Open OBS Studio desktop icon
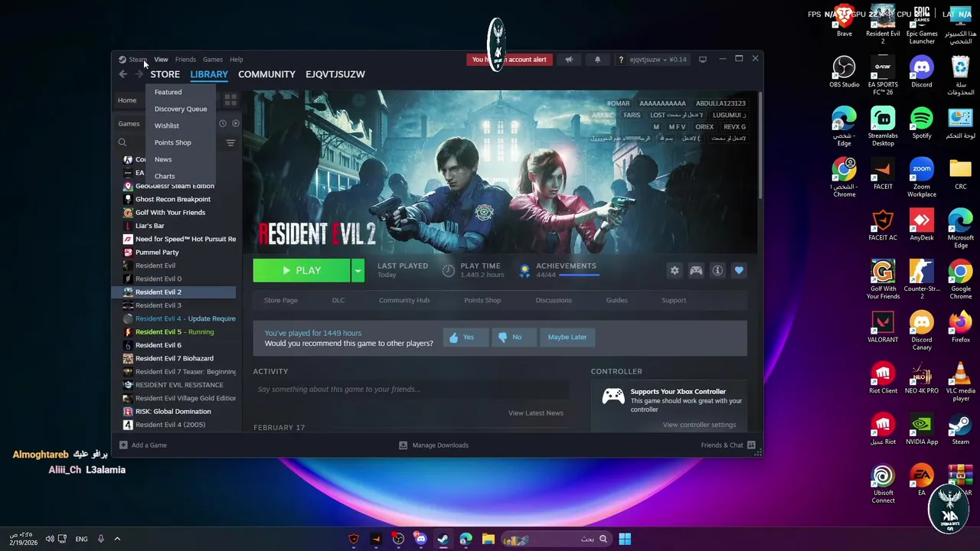 [844, 72]
